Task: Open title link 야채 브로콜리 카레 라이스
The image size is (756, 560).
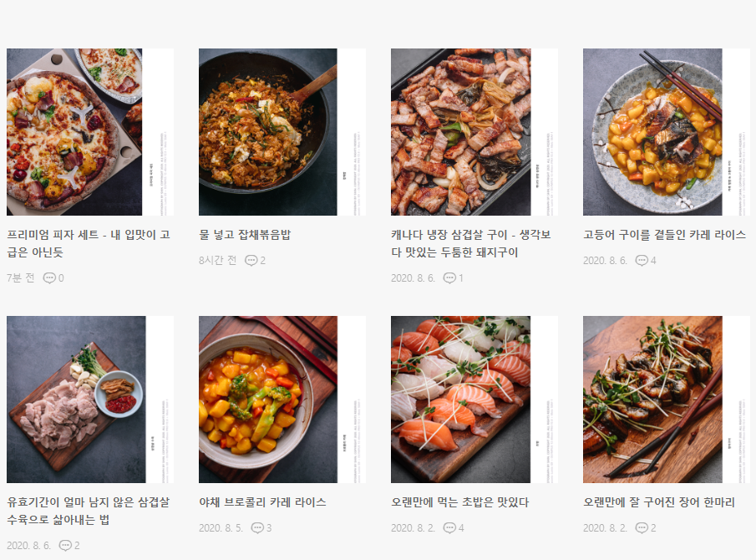Action: pos(263,502)
